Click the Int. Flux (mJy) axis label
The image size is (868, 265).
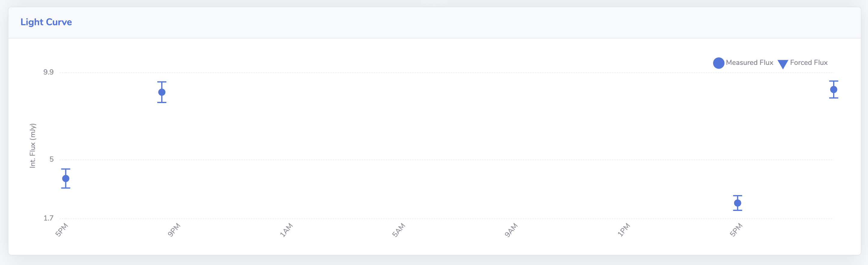click(33, 145)
